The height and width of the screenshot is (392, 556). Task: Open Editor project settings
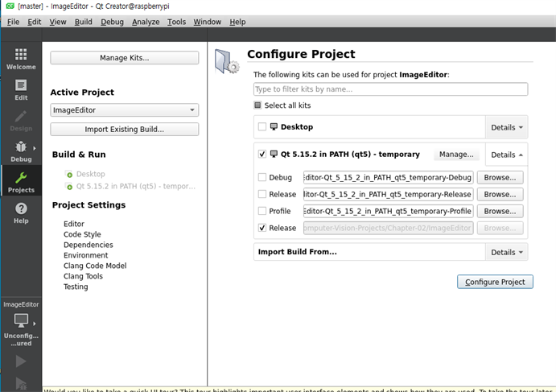(74, 224)
